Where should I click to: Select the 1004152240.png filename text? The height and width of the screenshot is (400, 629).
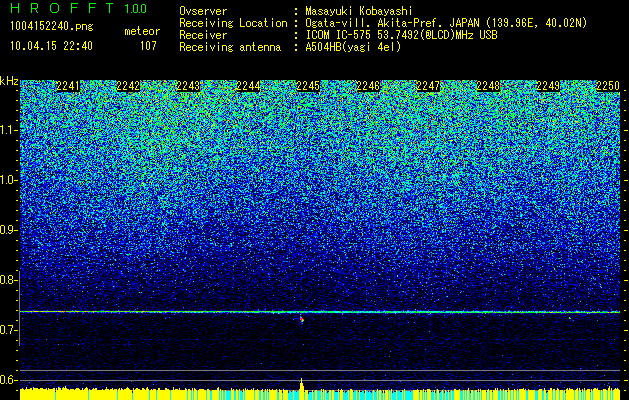click(52, 27)
